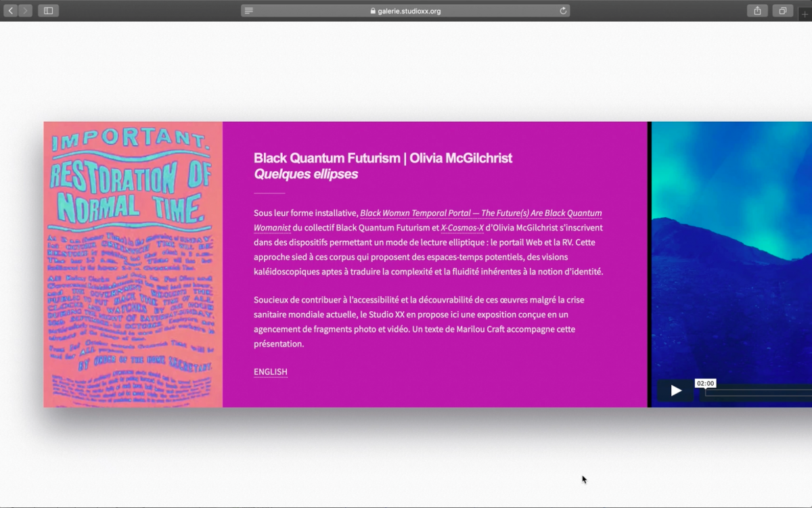The image size is (812, 508).
Task: Open the Black Womxn Temporal Portal link
Action: point(428,221)
